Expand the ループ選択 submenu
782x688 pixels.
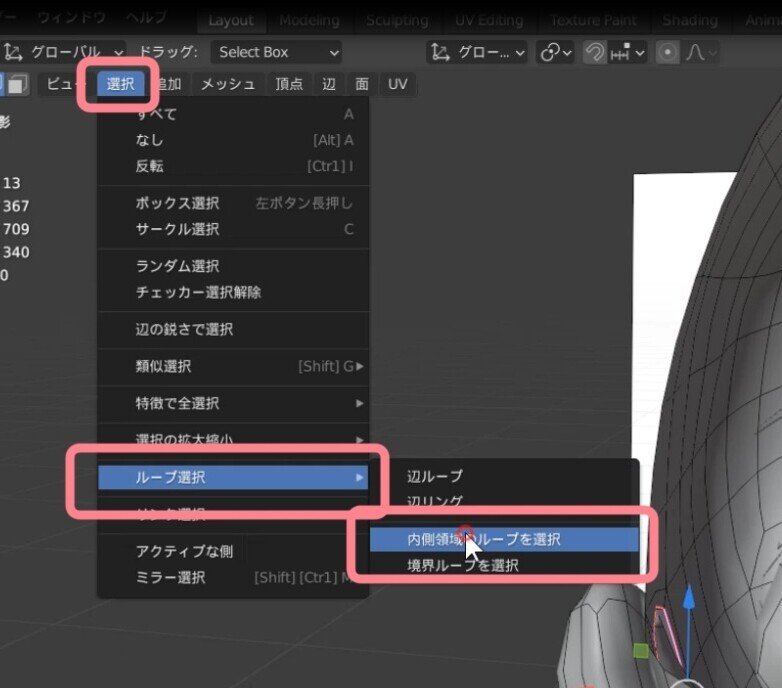pos(233,477)
